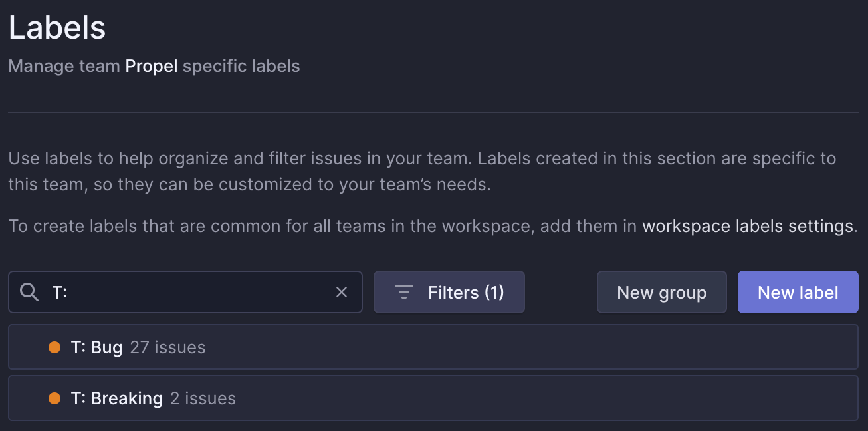Click empty space in the T: Breaking row
868x431 pixels.
click(532, 398)
